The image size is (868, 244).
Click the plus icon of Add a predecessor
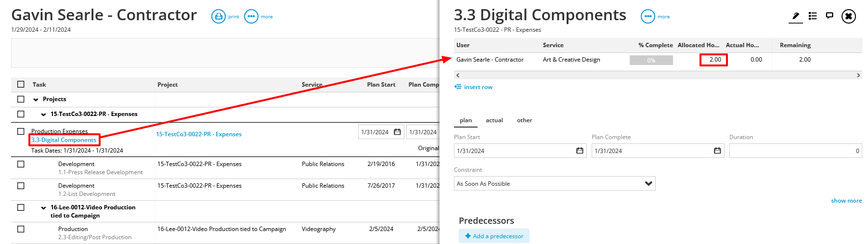point(467,236)
